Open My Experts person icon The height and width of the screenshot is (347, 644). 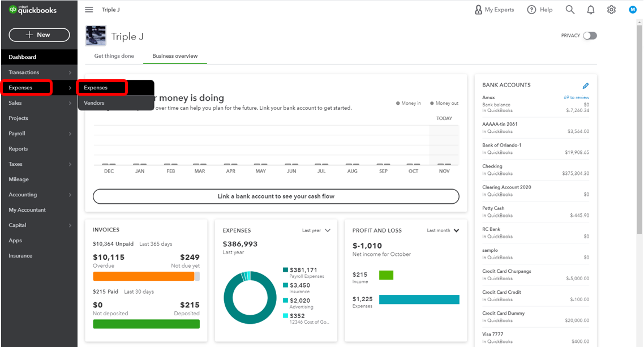(x=479, y=10)
